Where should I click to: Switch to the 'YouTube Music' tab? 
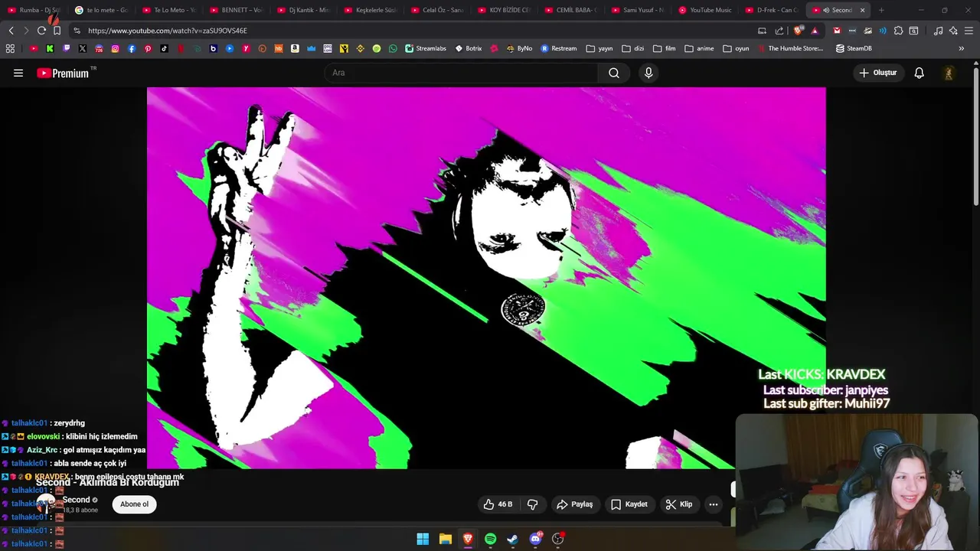705,10
